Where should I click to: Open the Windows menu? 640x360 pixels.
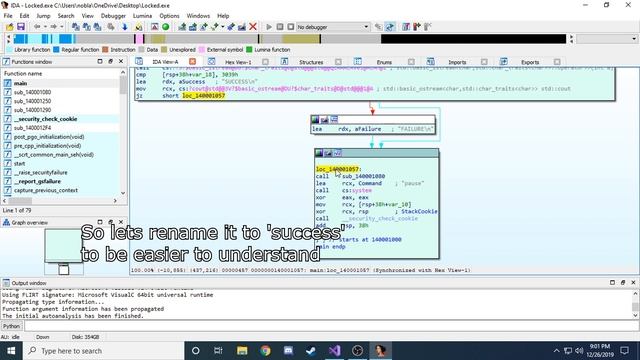click(198, 16)
